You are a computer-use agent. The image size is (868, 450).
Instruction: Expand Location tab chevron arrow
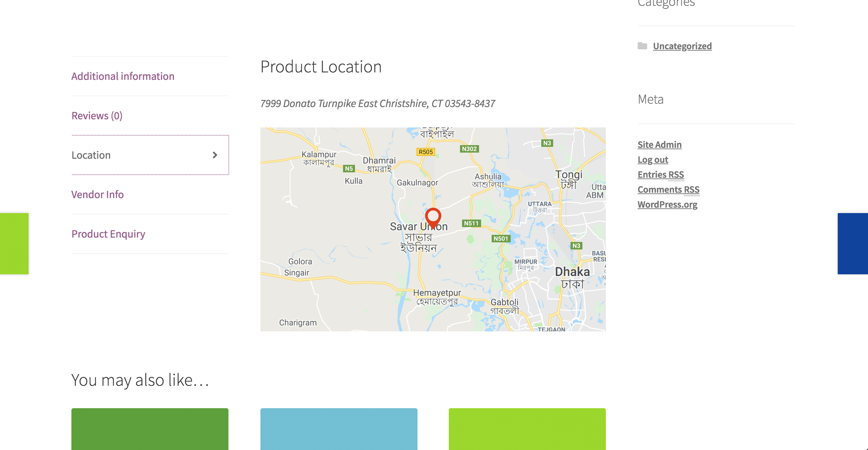pos(215,155)
